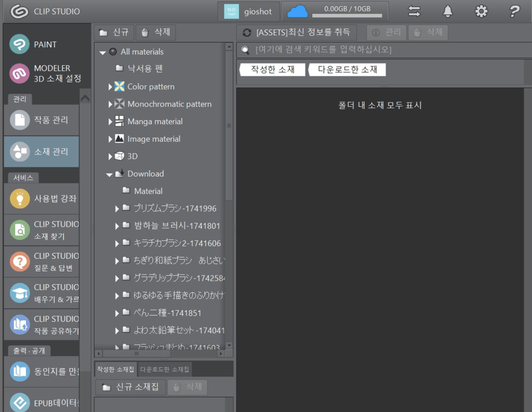Open the works management page icon

click(x=20, y=120)
